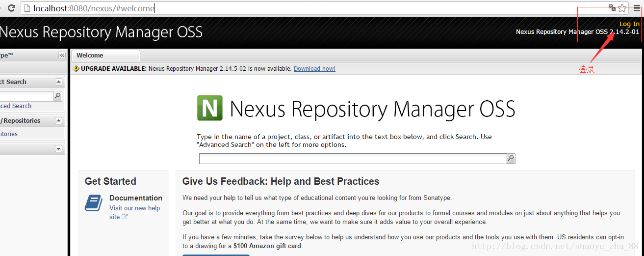Viewport: 644px width, 256px height.
Task: Click the translate page icon in address bar
Action: click(x=612, y=8)
